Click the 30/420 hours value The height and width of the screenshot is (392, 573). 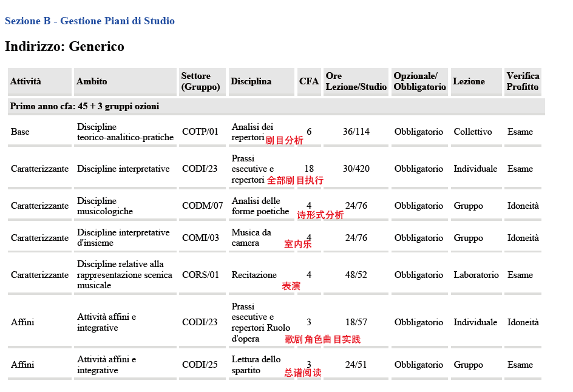(356, 169)
